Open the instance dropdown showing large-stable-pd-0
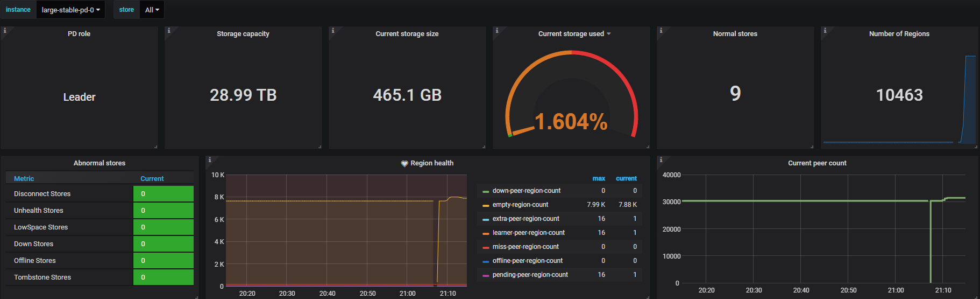 tap(70, 10)
